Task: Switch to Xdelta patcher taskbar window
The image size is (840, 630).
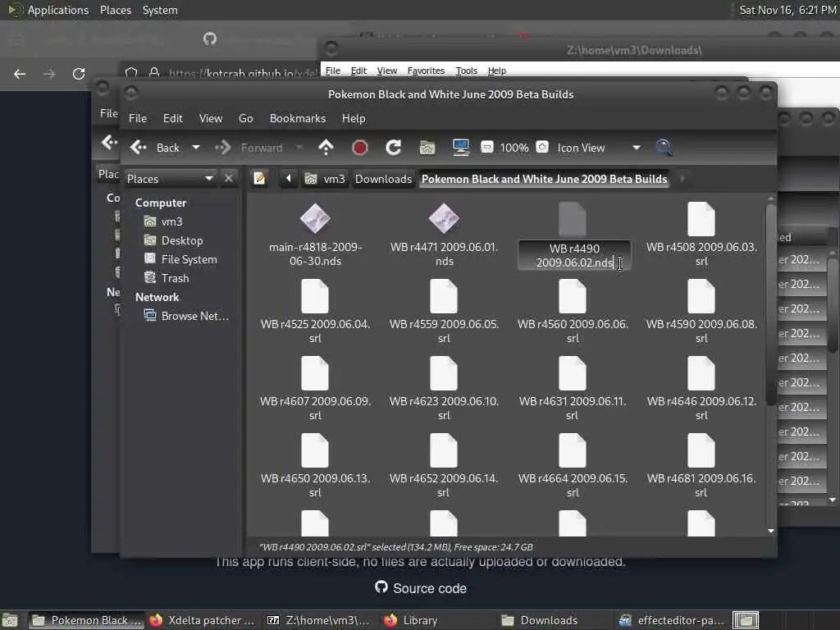Action: 203,620
